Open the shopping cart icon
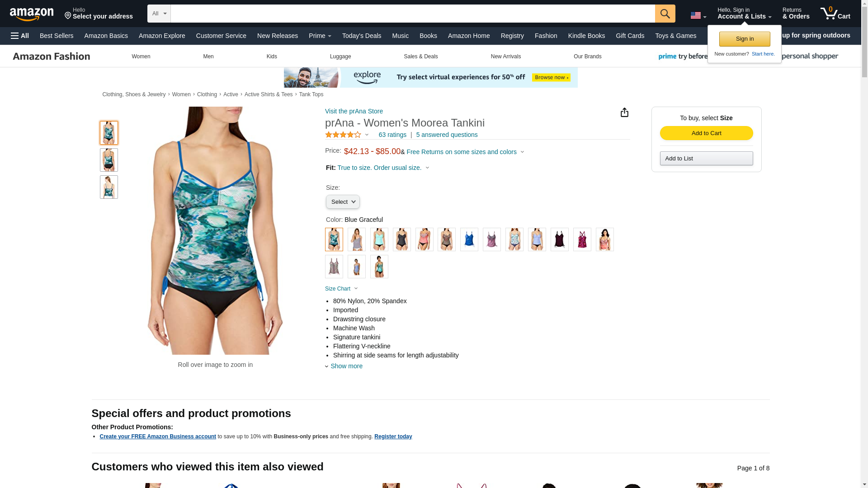The image size is (868, 488). tap(835, 13)
